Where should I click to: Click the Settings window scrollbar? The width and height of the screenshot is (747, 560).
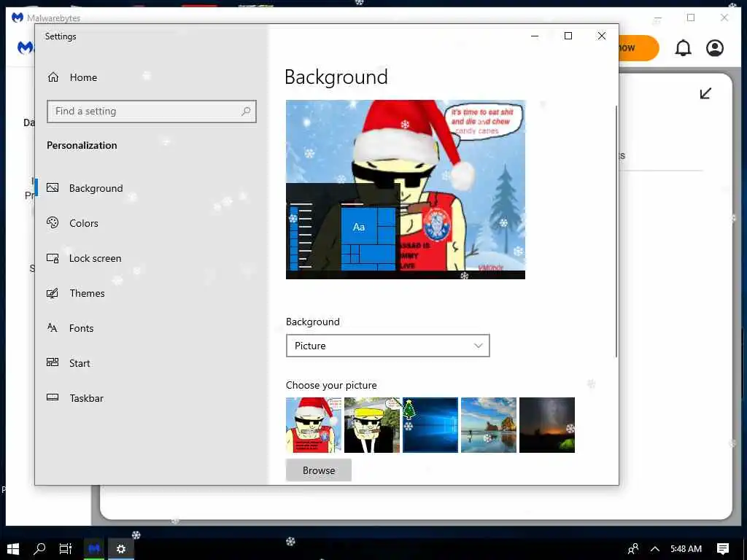coord(616,231)
